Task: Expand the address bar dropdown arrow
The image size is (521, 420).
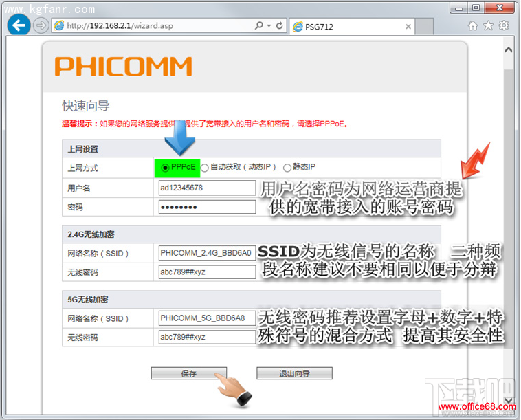Action: (x=269, y=25)
